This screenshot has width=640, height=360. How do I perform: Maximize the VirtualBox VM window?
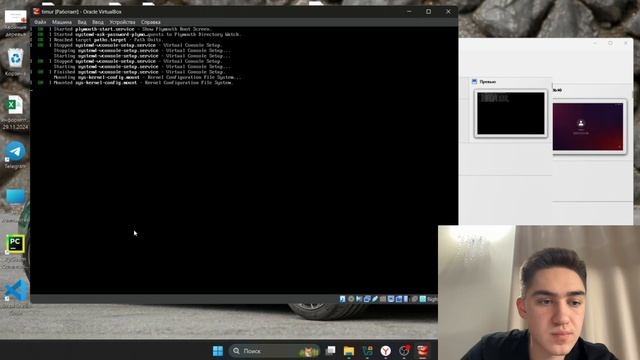(x=428, y=11)
